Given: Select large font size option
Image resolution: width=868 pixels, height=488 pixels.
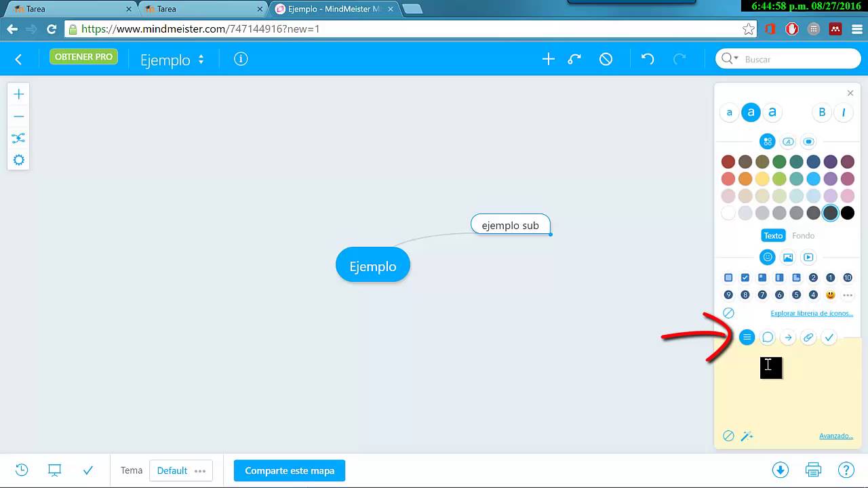Looking at the screenshot, I should coord(772,113).
